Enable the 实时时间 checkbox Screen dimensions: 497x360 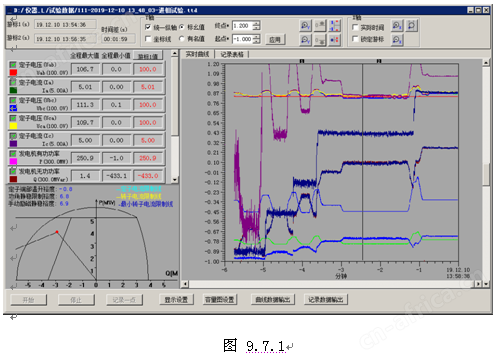click(355, 27)
